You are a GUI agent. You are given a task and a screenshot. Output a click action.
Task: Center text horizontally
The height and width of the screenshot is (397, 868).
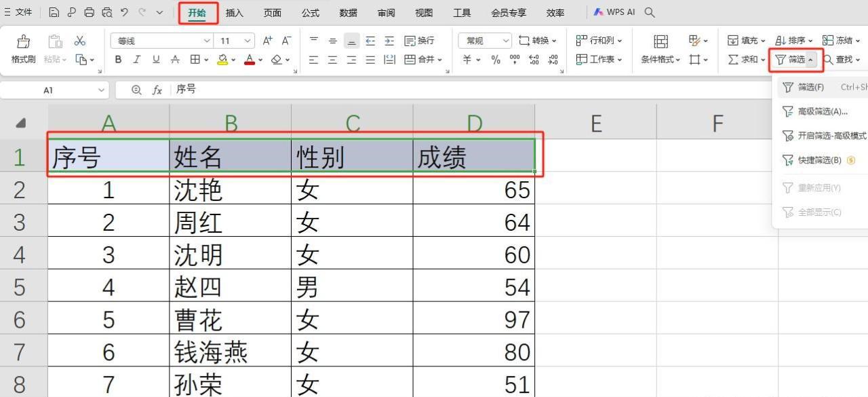tap(332, 60)
